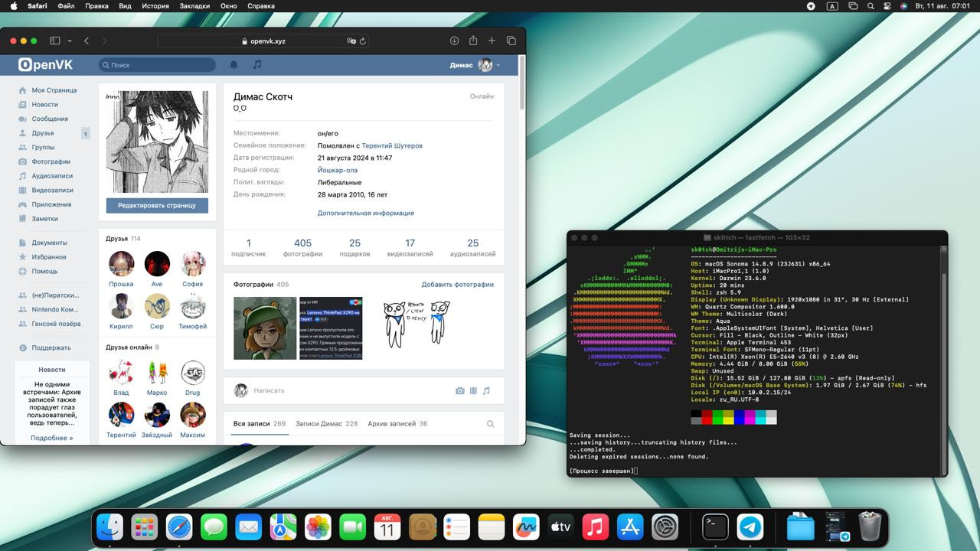Open the 25 подарков counter

pos(354,247)
